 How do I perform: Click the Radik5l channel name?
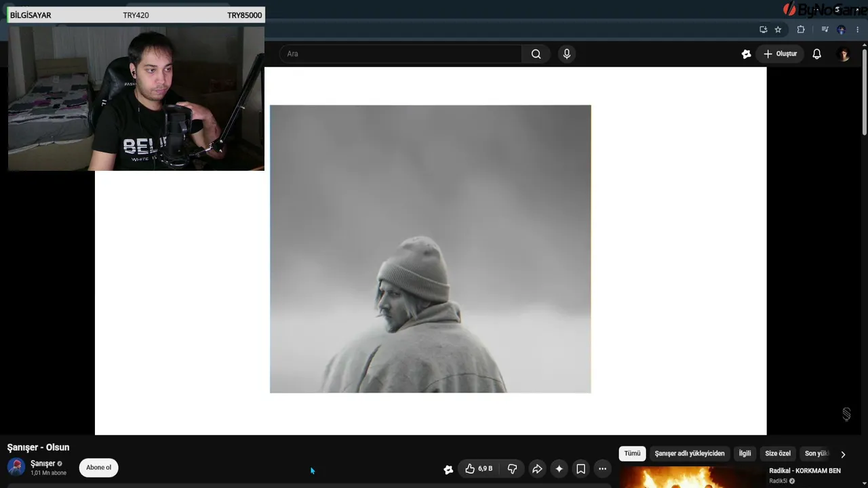coord(778,481)
